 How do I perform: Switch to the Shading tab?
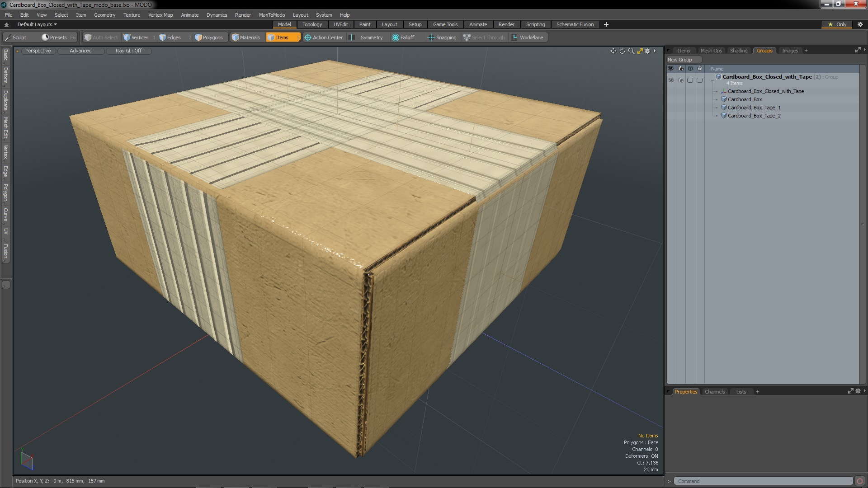click(x=738, y=51)
